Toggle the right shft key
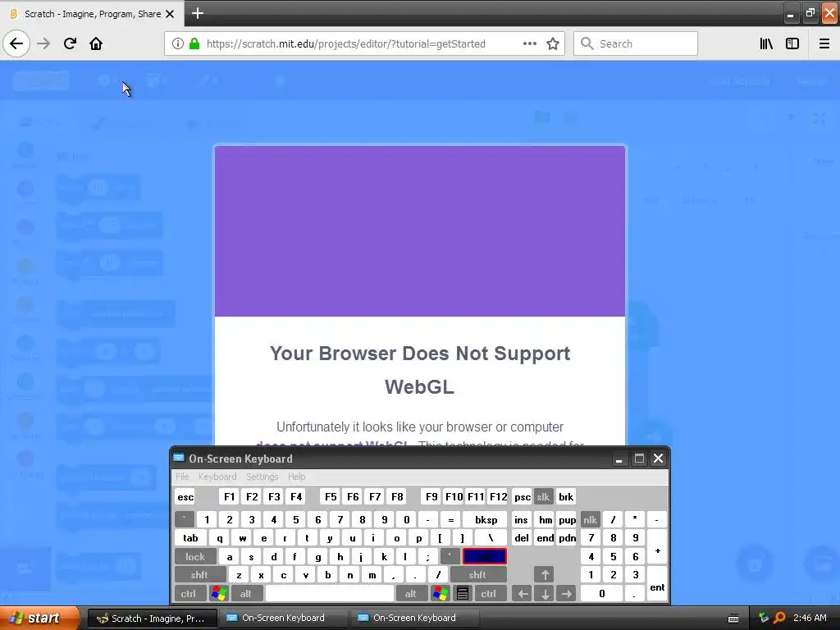The image size is (840, 630). (x=478, y=575)
